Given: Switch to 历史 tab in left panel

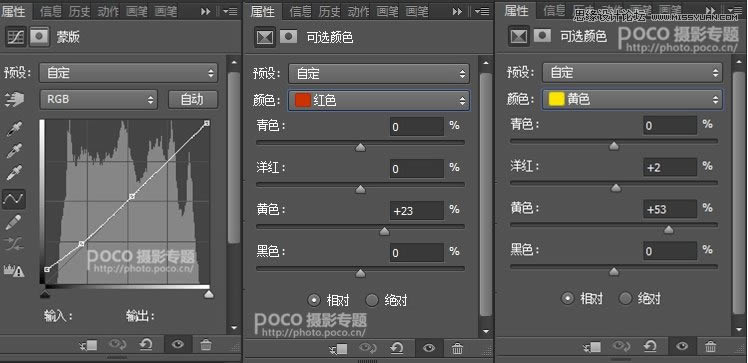Looking at the screenshot, I should pos(80,11).
